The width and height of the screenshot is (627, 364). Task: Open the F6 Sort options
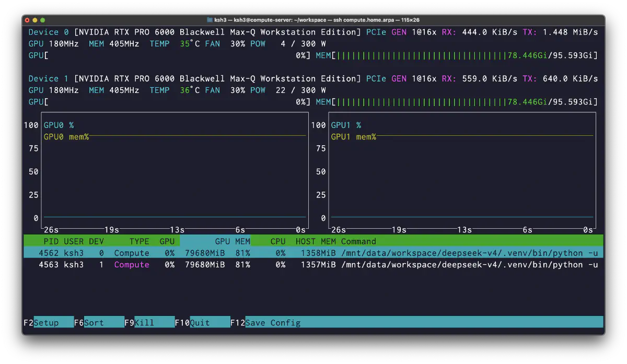click(99, 323)
